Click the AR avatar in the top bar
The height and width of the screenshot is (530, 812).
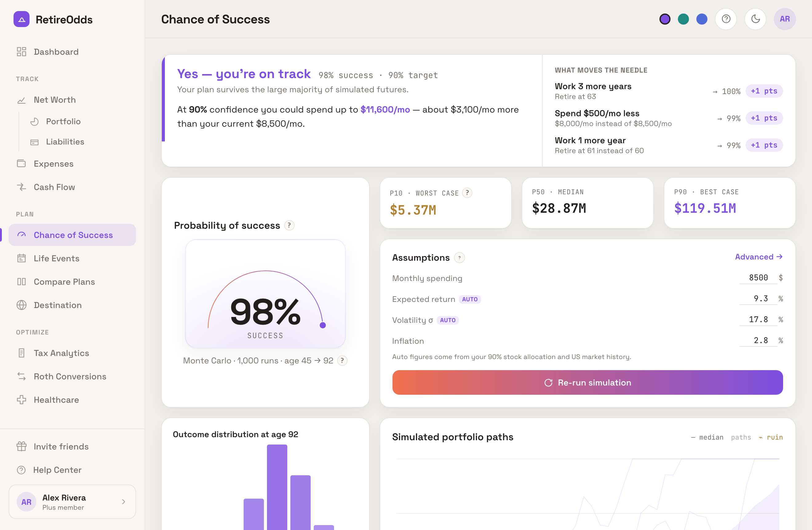[785, 19]
